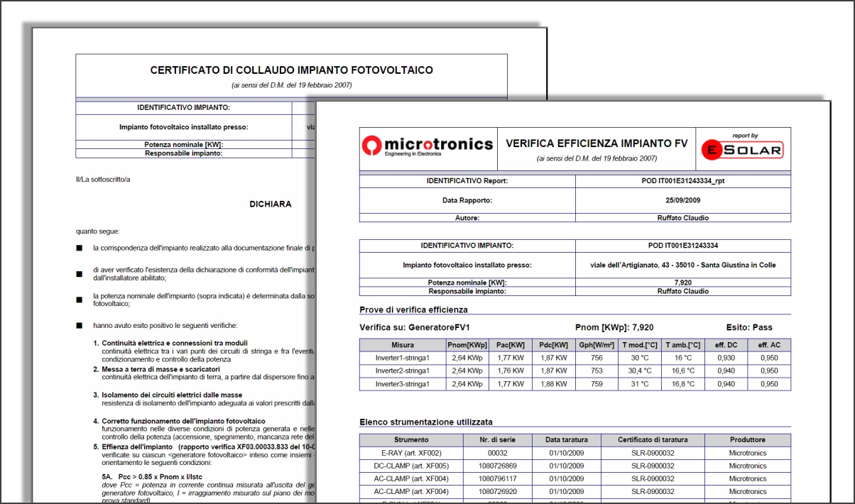Click the "Prove di verifica efficienza" heading

[x=414, y=309]
